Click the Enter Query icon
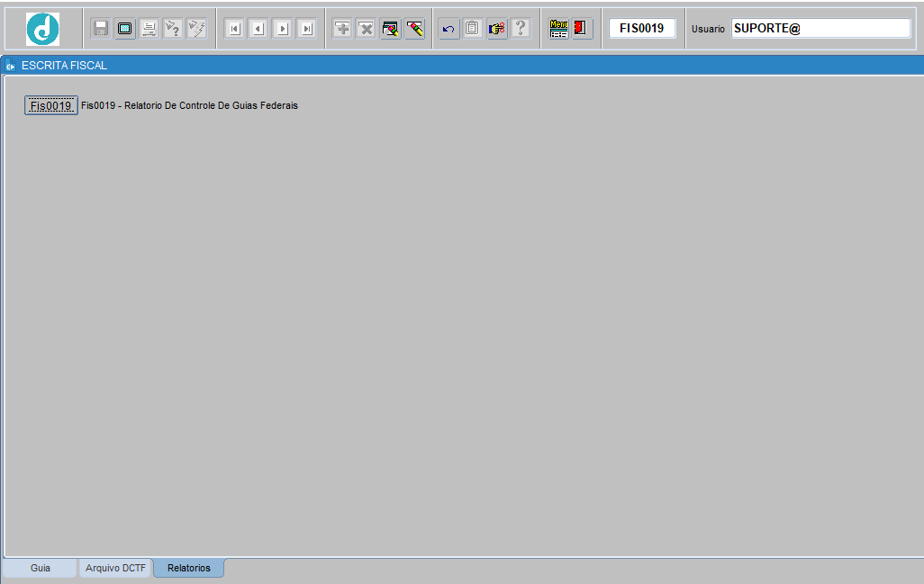This screenshot has width=924, height=584. tap(172, 29)
